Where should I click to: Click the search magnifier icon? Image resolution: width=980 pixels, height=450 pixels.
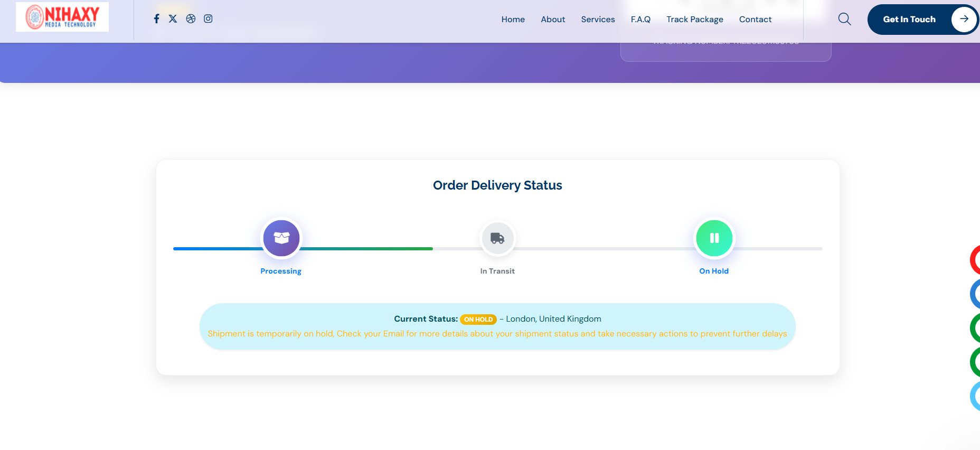pos(844,20)
